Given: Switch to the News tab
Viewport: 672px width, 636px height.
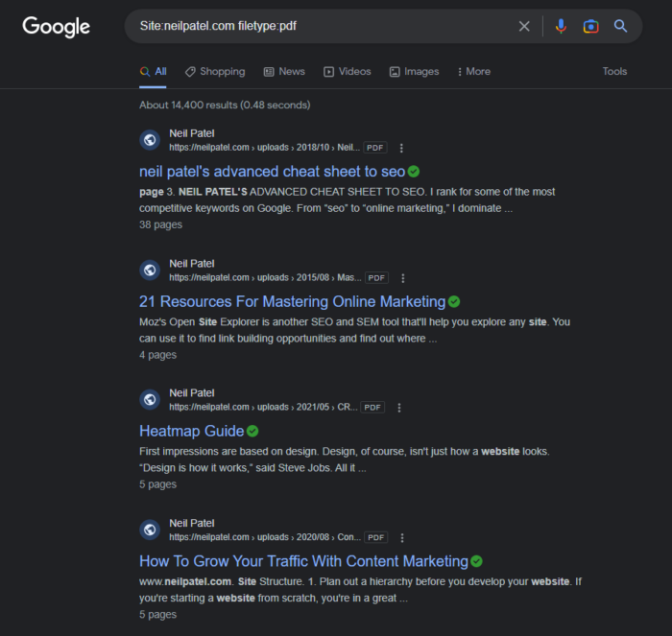Looking at the screenshot, I should click(x=284, y=72).
